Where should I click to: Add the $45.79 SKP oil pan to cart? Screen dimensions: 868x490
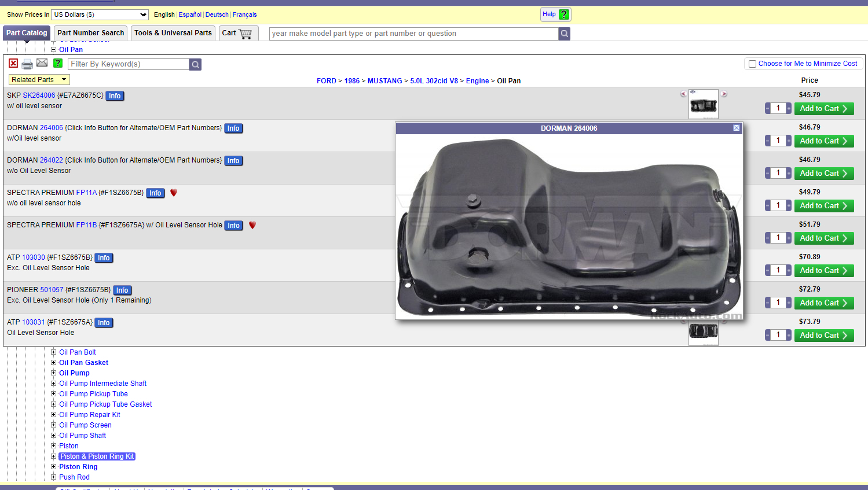[823, 109]
